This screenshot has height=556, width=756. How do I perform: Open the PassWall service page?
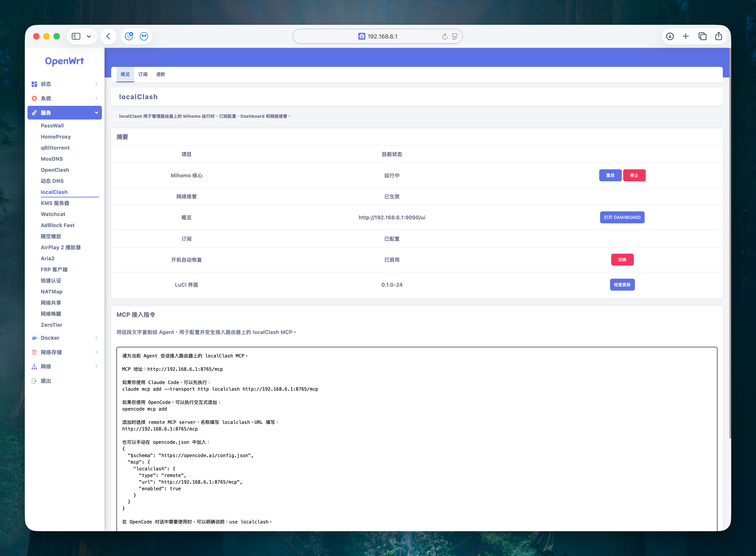coord(52,125)
